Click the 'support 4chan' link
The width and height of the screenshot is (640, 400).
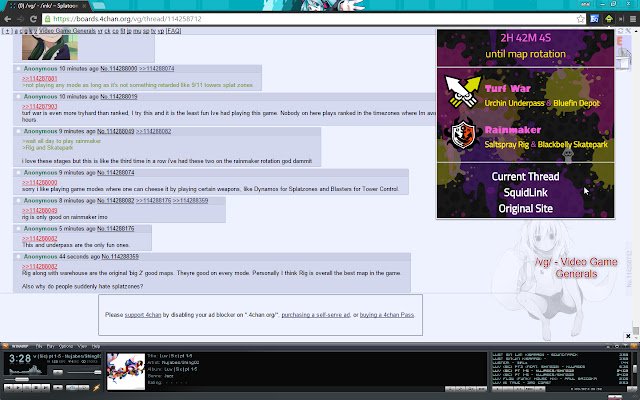[x=143, y=315]
